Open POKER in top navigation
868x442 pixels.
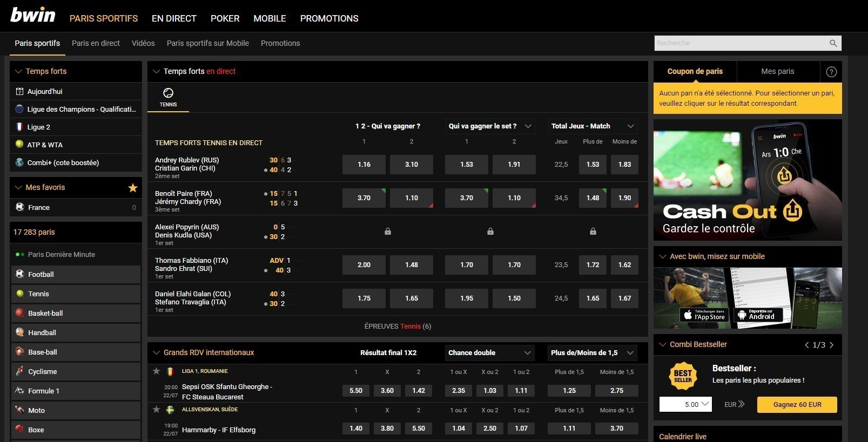(x=225, y=18)
